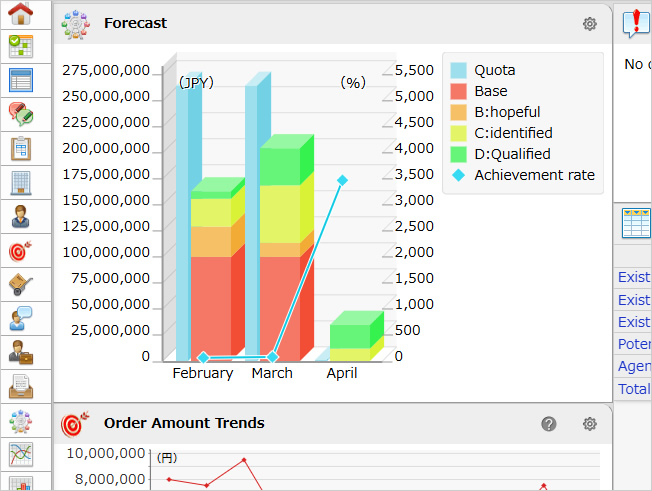Open the hand truck cart icon
This screenshot has height=491, width=652.
click(x=20, y=284)
